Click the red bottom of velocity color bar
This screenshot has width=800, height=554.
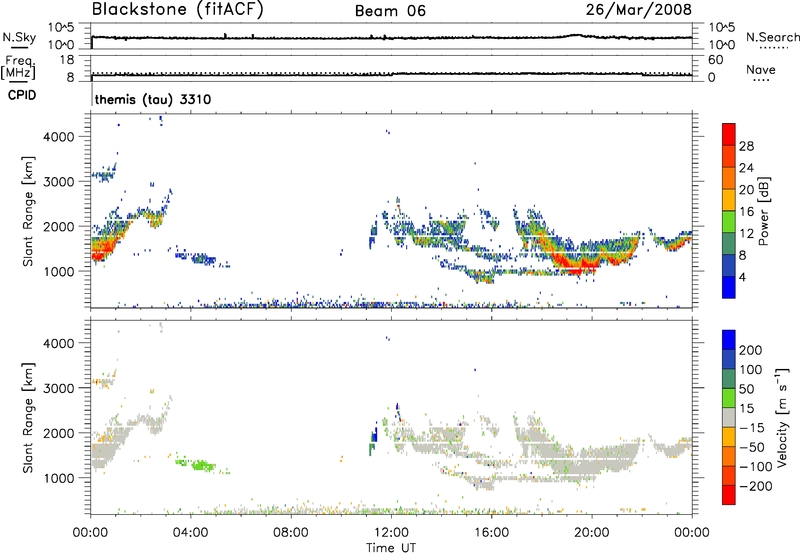click(729, 495)
